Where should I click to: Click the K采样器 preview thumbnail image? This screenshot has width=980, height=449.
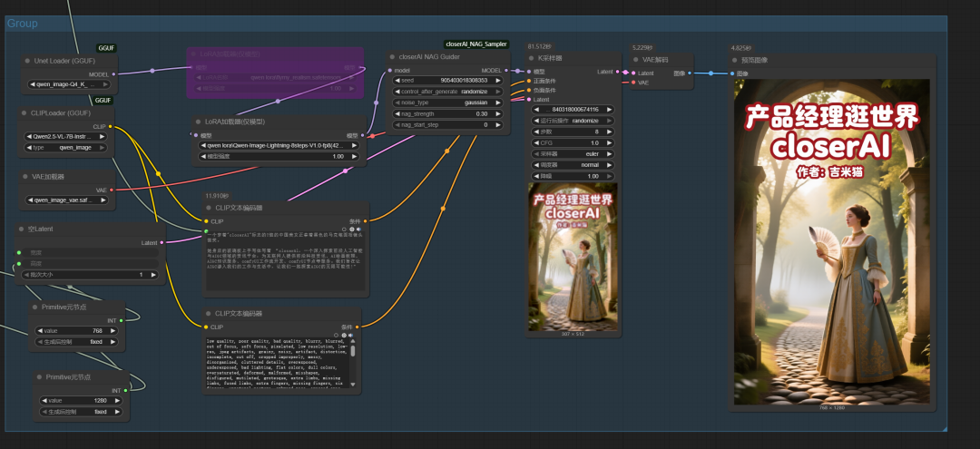(573, 257)
